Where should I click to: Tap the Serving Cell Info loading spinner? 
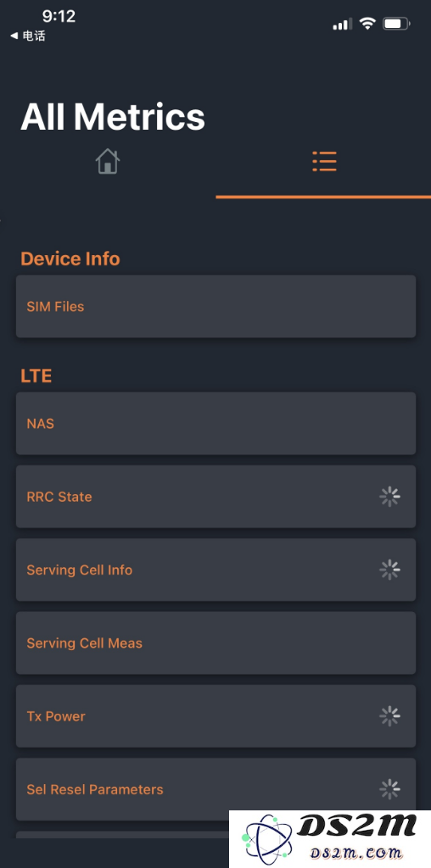pyautogui.click(x=389, y=570)
